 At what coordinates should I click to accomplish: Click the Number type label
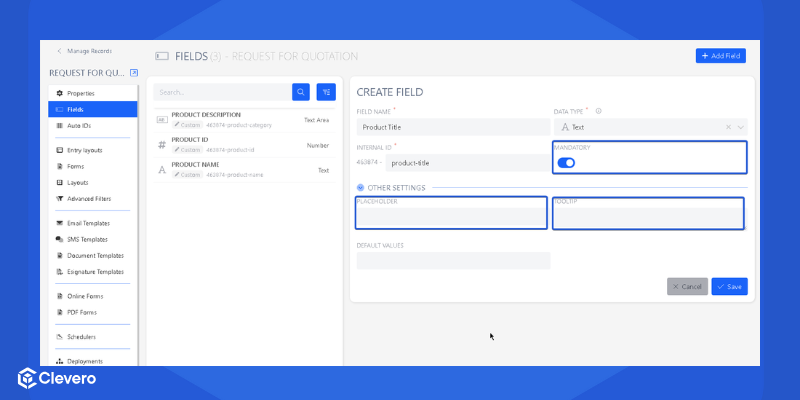(x=318, y=145)
